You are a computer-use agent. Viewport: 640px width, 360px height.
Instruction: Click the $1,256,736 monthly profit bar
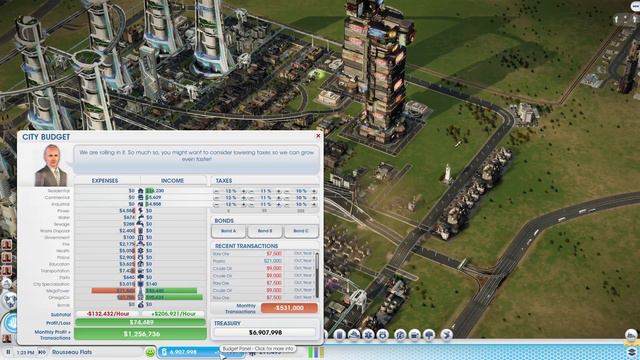click(140, 334)
